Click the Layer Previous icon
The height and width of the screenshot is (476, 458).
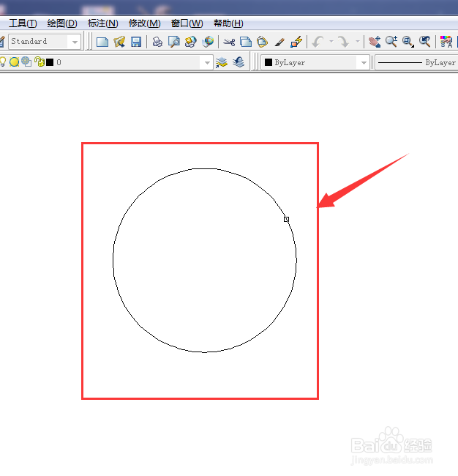coord(239,62)
